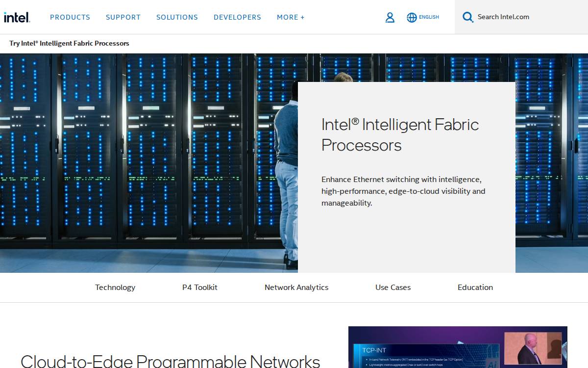Select the English language option

click(x=429, y=17)
